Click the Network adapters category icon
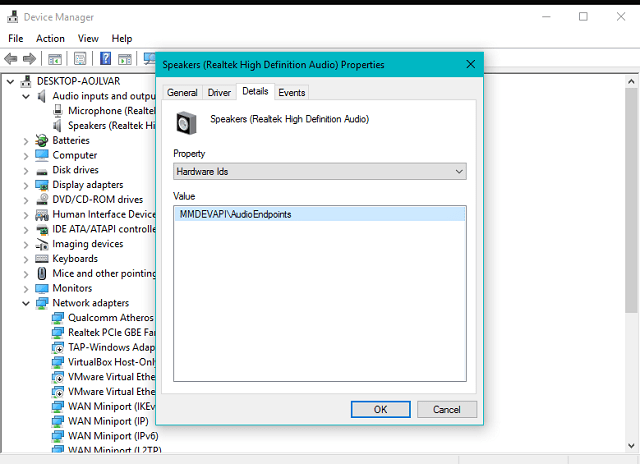Image resolution: width=640 pixels, height=464 pixels. point(42,303)
